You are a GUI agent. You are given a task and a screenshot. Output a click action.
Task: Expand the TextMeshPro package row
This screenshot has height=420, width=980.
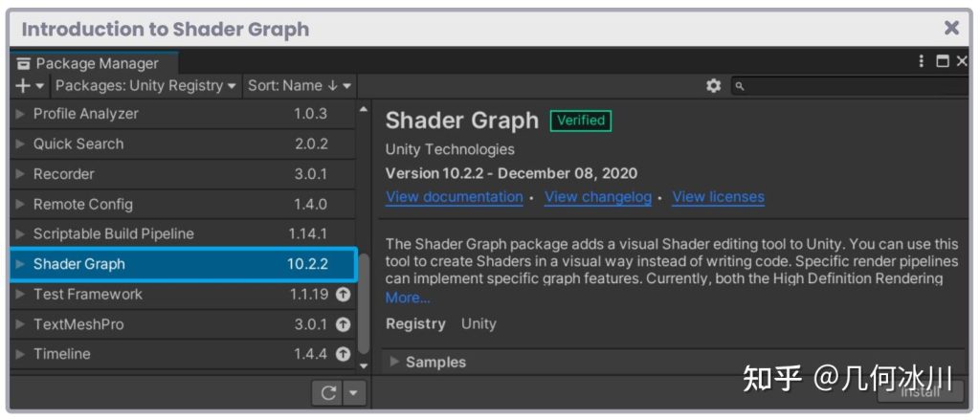tap(20, 323)
